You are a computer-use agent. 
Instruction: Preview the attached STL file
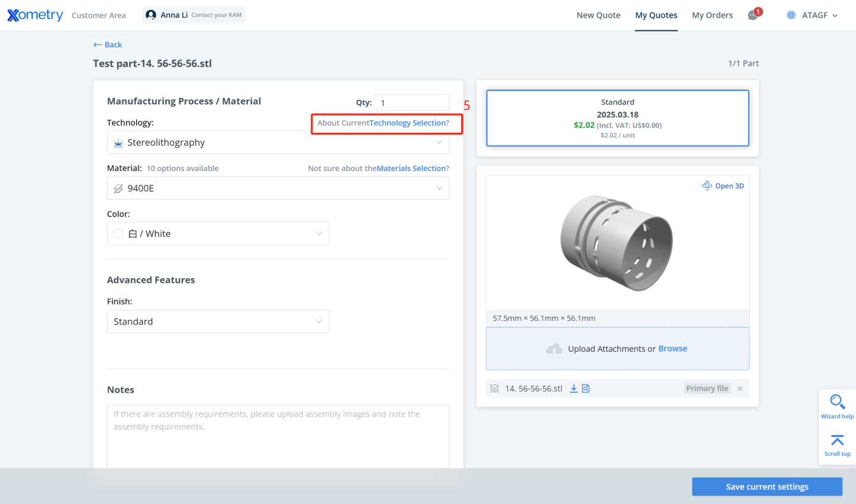tap(586, 388)
